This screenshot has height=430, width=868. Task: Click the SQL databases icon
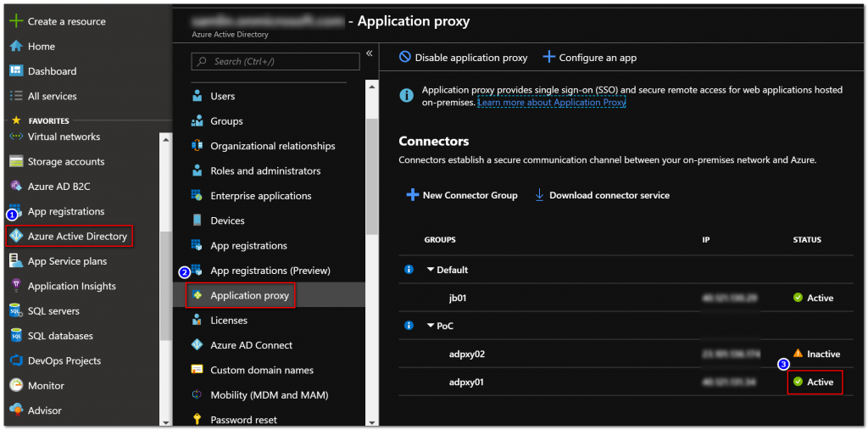[x=17, y=336]
